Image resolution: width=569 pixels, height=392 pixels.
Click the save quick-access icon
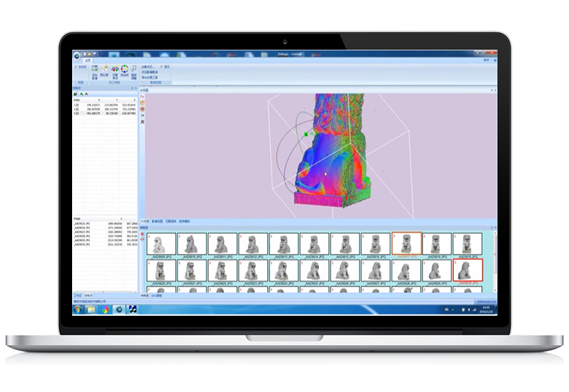click(94, 54)
